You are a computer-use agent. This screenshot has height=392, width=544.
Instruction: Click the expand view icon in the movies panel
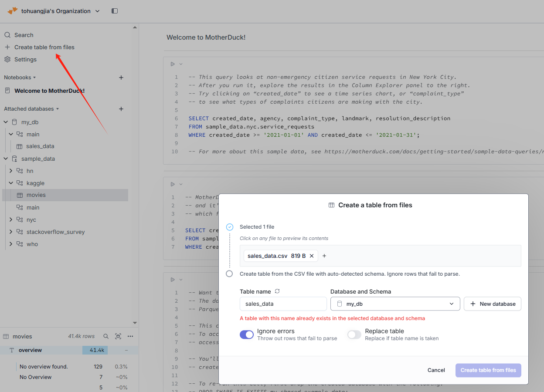(118, 336)
